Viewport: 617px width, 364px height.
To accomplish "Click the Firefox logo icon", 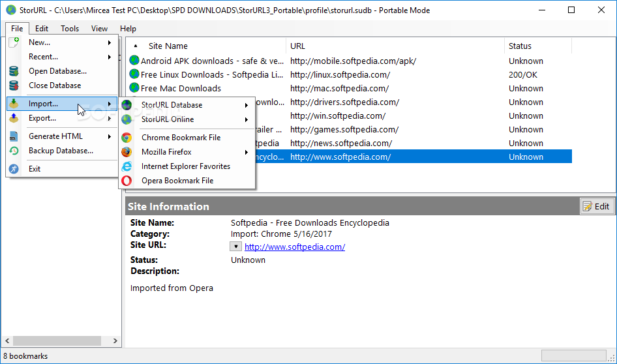I will coord(127,152).
